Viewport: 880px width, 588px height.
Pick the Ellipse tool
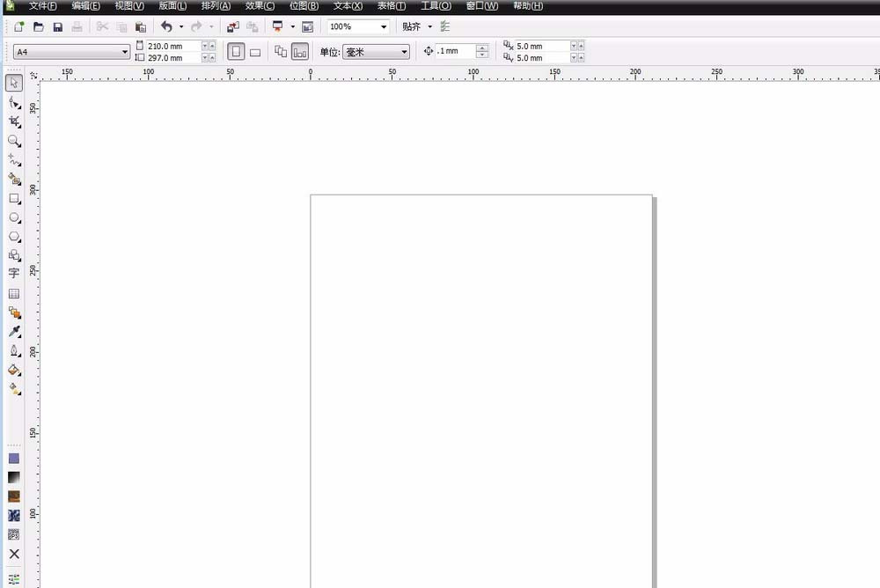coord(14,217)
